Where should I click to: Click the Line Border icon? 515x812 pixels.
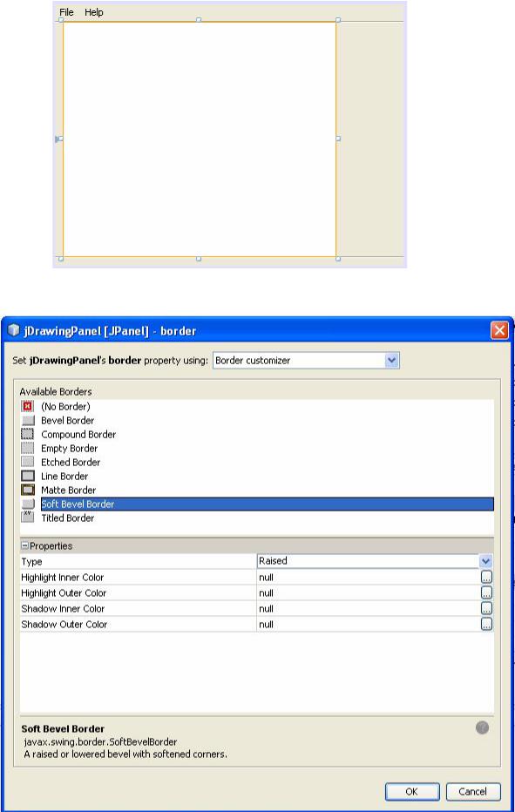click(28, 476)
